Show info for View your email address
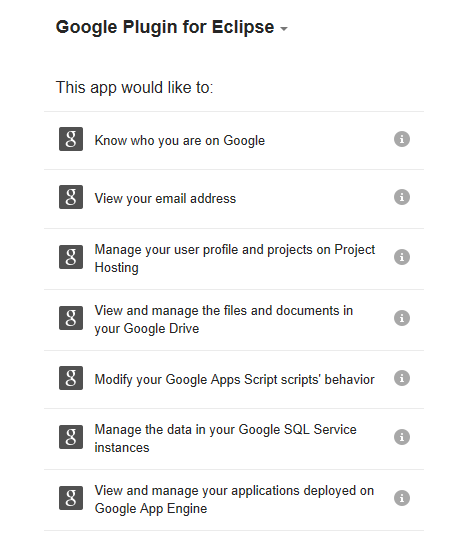Screen dimensions: 475x548 [402, 197]
